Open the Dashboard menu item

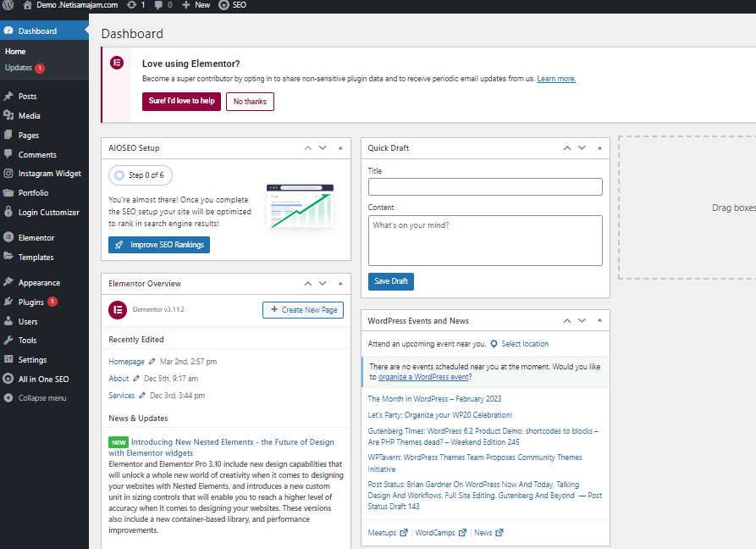(x=44, y=30)
